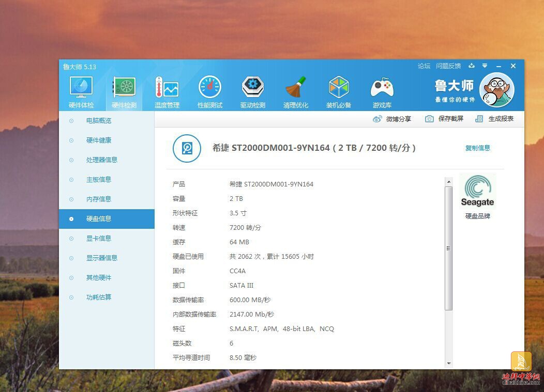
Task: Click the radio dot beside 功耗估算
Action: point(71,297)
